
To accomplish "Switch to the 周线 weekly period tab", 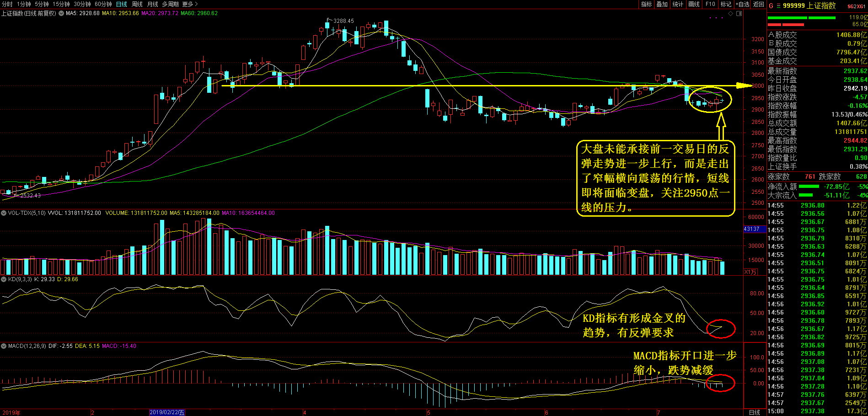I will [137, 4].
